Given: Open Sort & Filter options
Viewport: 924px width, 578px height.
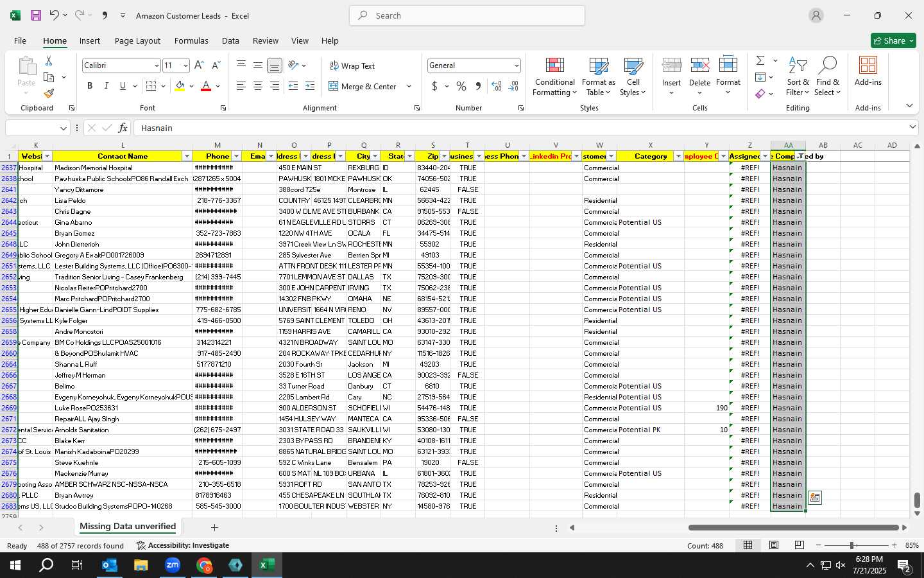Looking at the screenshot, I should (x=798, y=77).
